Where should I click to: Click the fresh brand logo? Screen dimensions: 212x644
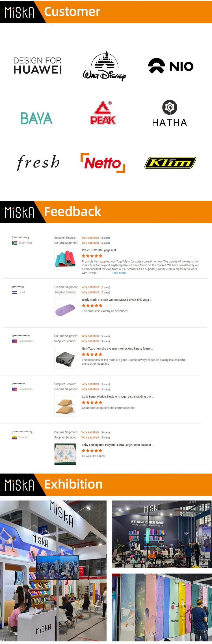coord(38,162)
